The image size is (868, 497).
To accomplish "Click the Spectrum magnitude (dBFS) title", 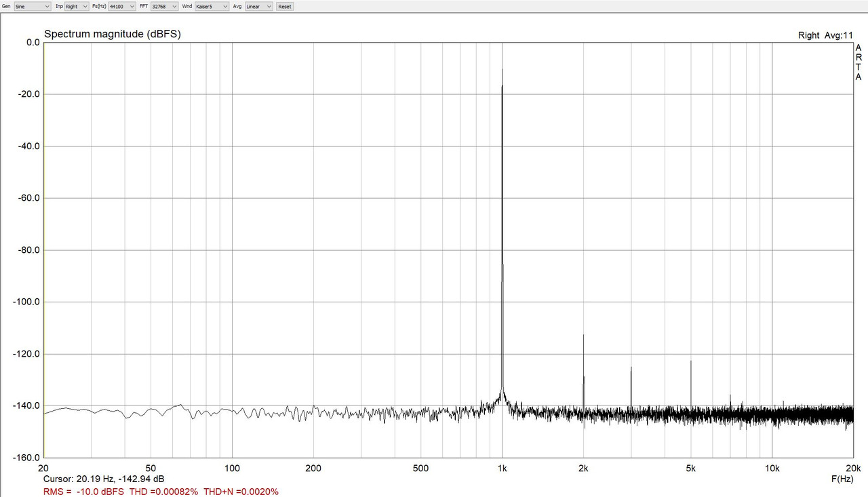I will [113, 33].
